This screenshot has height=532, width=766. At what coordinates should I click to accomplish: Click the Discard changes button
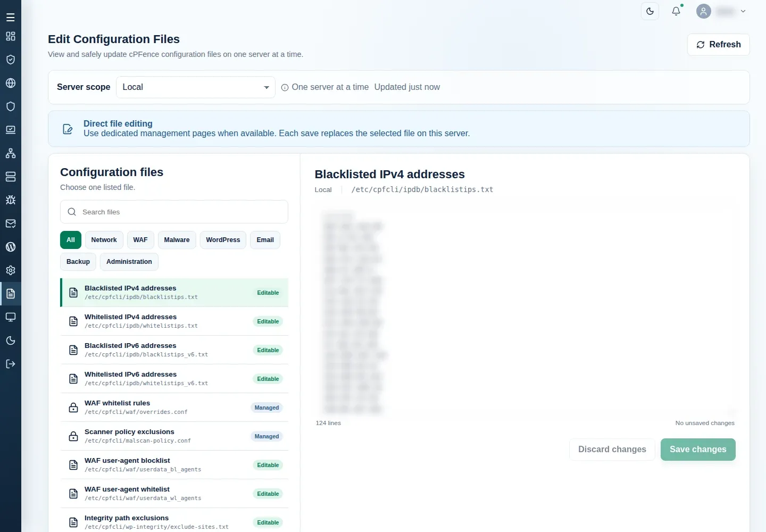pos(612,450)
